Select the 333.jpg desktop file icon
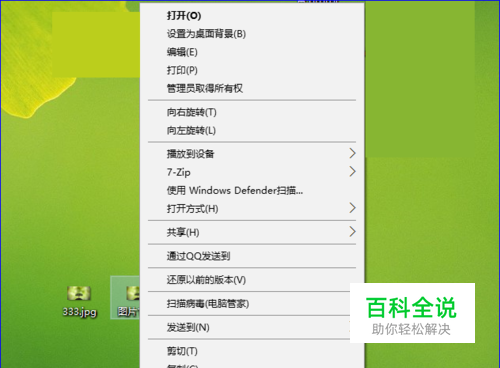 pos(79,293)
